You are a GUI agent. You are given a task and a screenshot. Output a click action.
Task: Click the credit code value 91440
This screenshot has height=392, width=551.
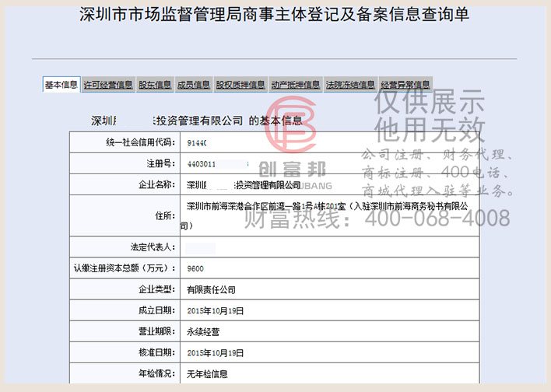197,143
